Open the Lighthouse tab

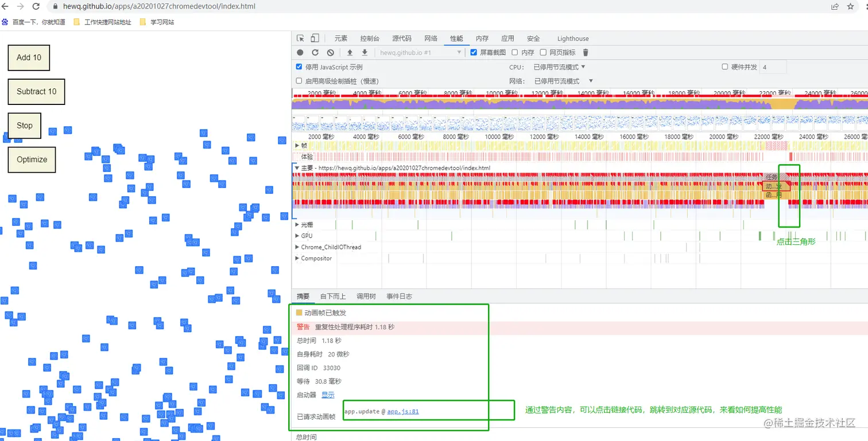point(573,38)
